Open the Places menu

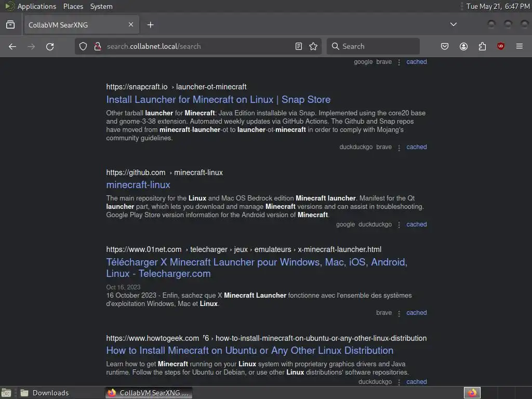point(73,6)
